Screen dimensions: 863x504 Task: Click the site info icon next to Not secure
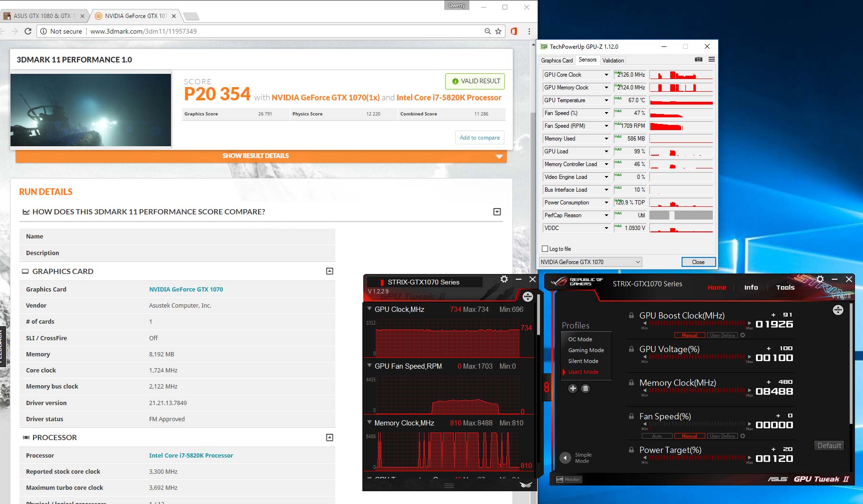pos(44,31)
